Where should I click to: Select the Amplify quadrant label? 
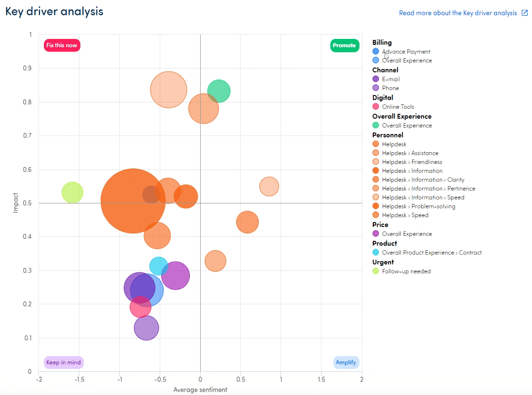coord(346,362)
